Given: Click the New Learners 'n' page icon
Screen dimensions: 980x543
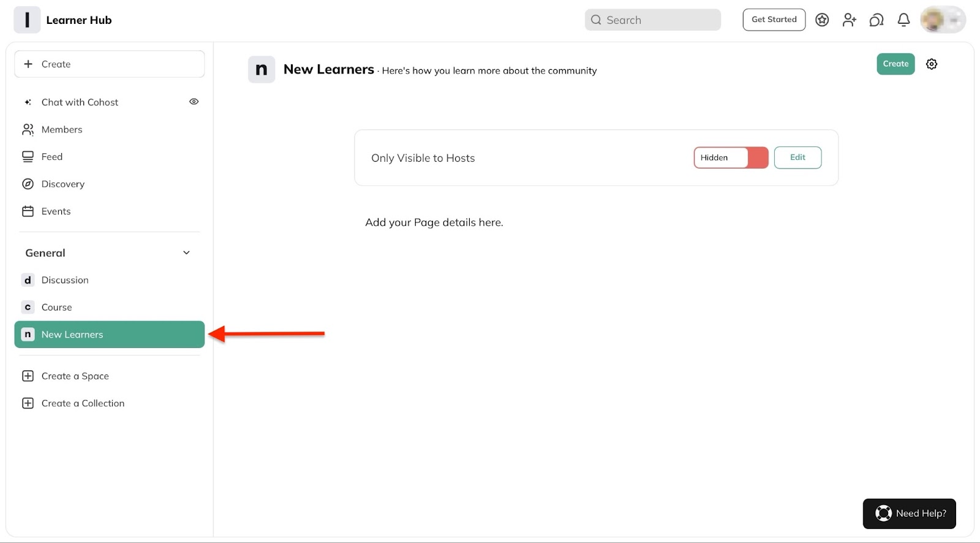Looking at the screenshot, I should click(262, 69).
